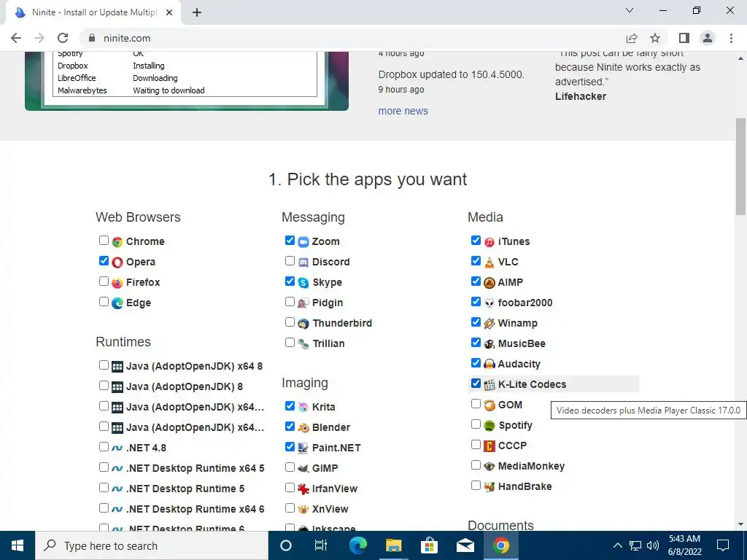The image size is (747, 560).
Task: Enable the Chrome checkbox
Action: (x=104, y=241)
